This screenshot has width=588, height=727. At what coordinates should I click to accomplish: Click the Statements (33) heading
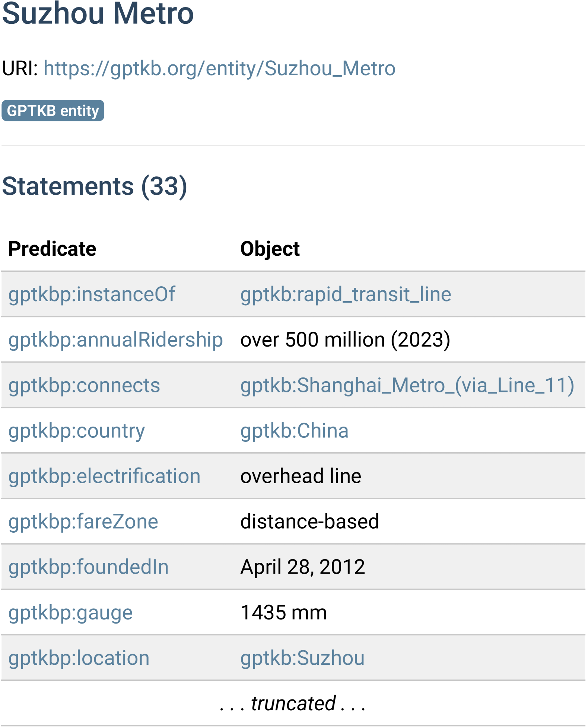95,186
